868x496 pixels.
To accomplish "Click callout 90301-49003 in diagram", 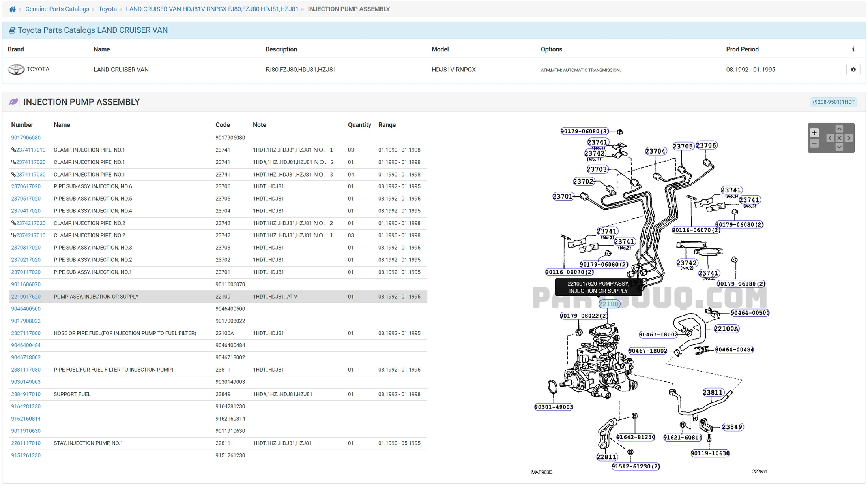I will tap(553, 407).
